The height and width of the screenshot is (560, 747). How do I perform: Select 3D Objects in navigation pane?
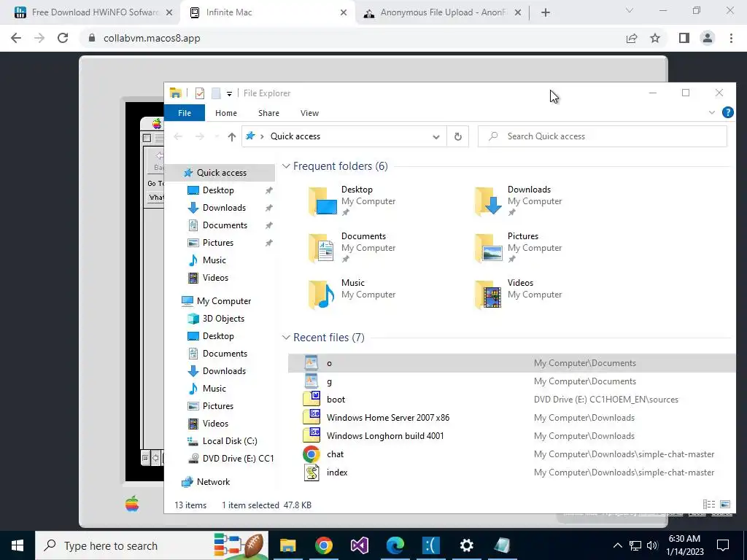[x=223, y=319]
